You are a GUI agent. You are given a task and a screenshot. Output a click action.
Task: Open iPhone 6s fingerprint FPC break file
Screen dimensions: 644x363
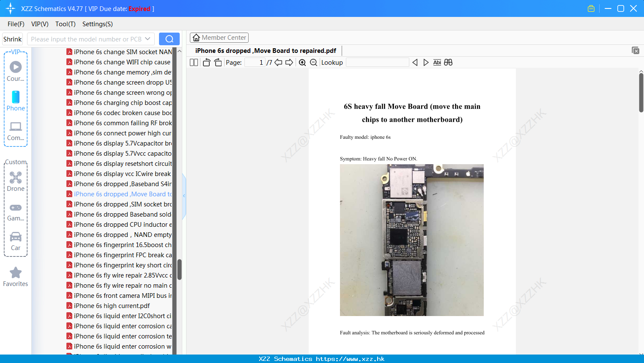(x=119, y=255)
